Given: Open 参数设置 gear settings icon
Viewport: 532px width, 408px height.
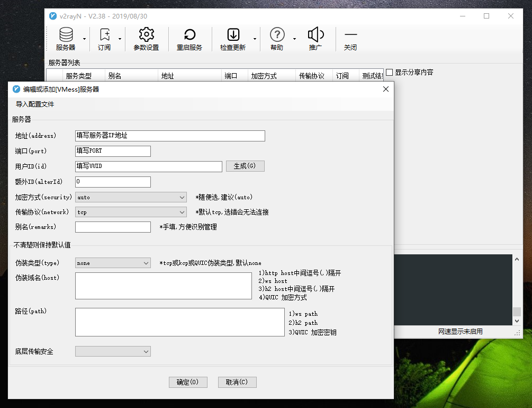Looking at the screenshot, I should [146, 39].
